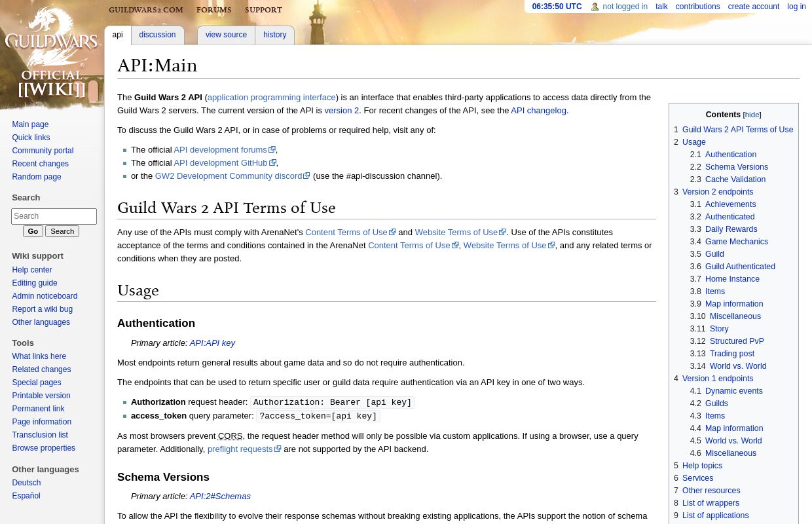Open the 'Main page' sidebar link
This screenshot has width=812, height=524.
[x=30, y=124]
